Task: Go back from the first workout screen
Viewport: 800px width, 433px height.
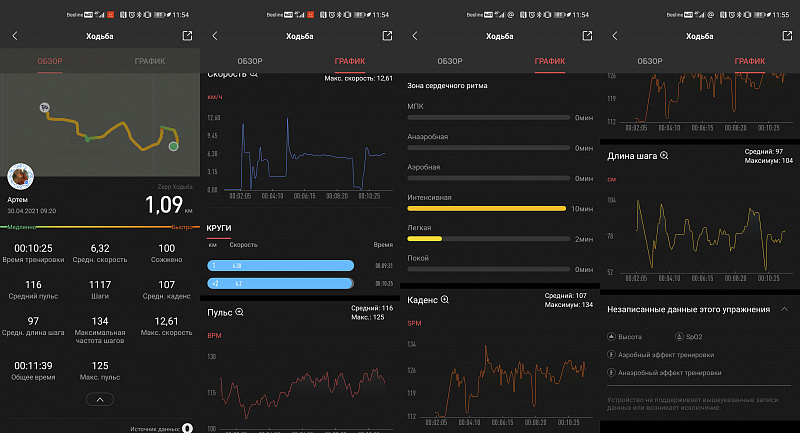Action: tap(15, 36)
